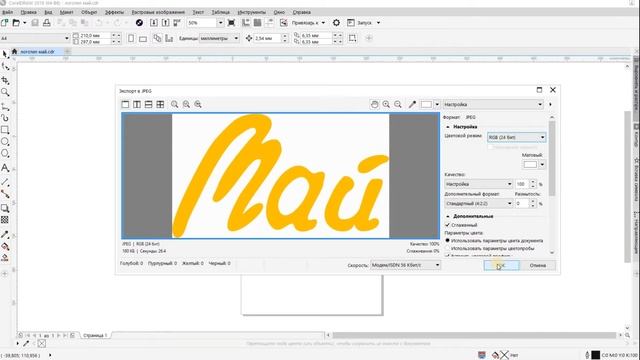Open the matte color dropdown arrow
The image size is (640, 360).
[542, 164]
